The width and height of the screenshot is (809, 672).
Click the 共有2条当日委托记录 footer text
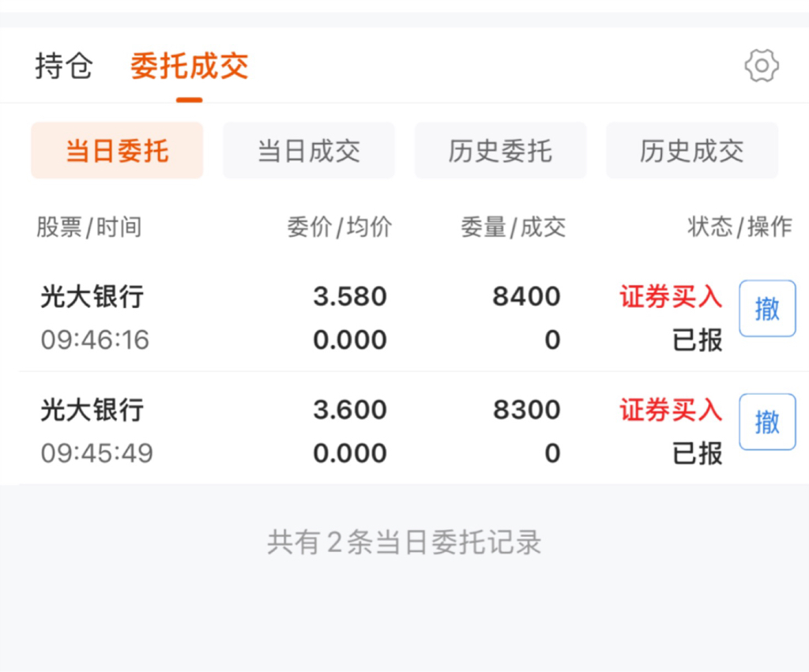click(404, 543)
